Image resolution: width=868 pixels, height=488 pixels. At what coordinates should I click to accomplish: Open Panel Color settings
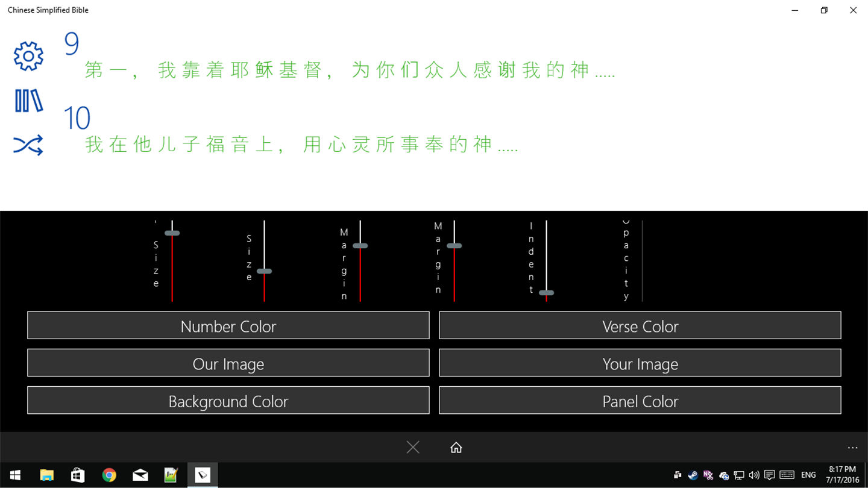[640, 400]
